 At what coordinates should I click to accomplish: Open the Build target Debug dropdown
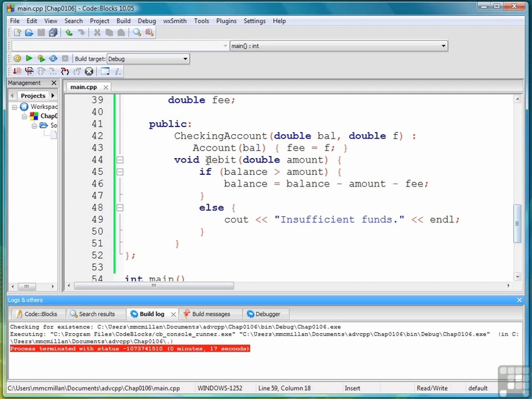(x=148, y=59)
